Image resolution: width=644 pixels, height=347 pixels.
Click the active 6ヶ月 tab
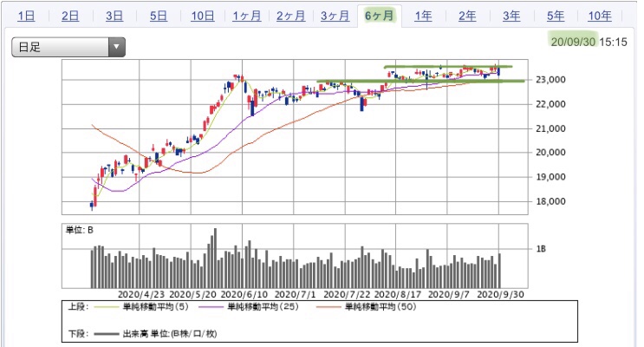pyautogui.click(x=379, y=16)
